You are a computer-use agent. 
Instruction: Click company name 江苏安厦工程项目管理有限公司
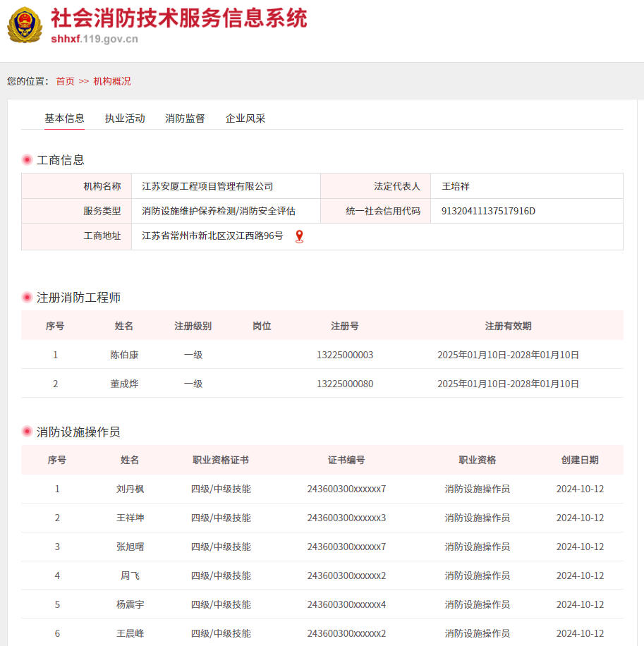(207, 186)
